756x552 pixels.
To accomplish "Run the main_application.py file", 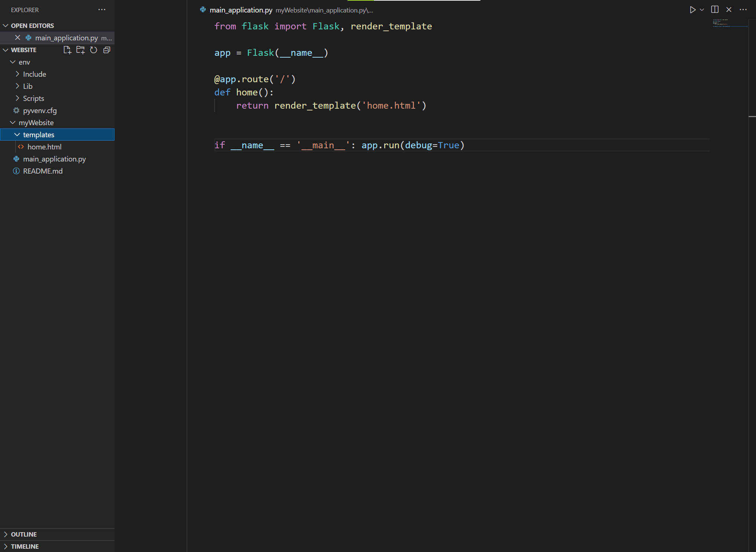I will point(693,10).
